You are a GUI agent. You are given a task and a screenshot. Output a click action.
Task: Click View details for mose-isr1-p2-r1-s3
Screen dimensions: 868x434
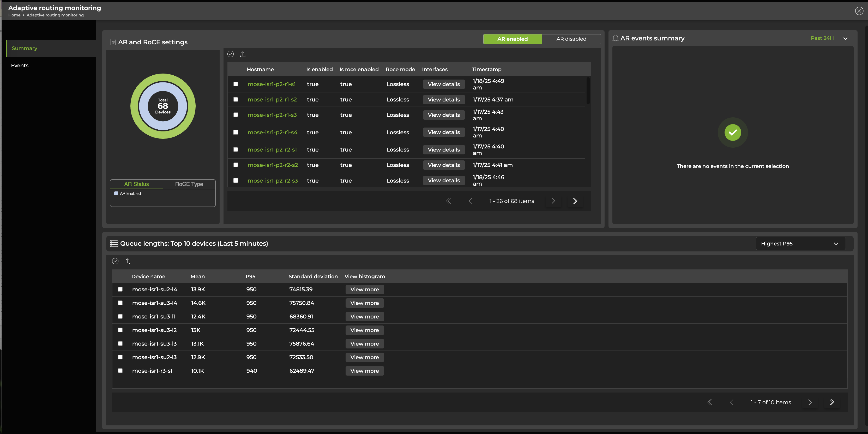coord(443,114)
